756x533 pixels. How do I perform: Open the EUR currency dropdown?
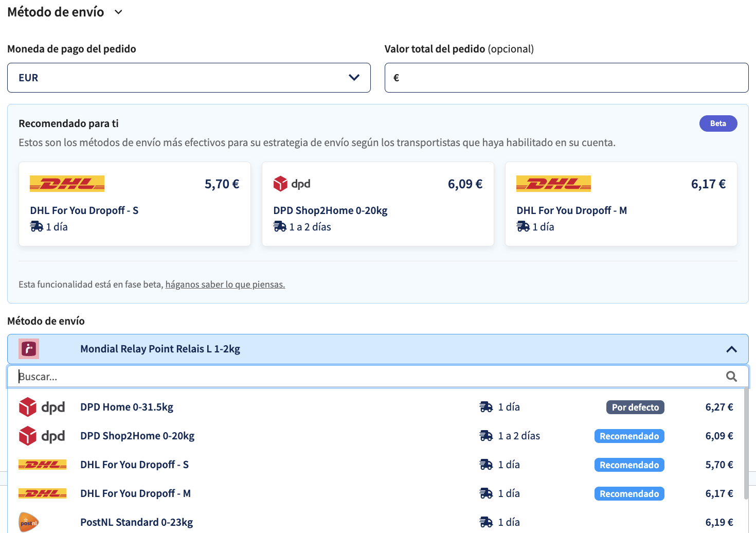pyautogui.click(x=189, y=78)
